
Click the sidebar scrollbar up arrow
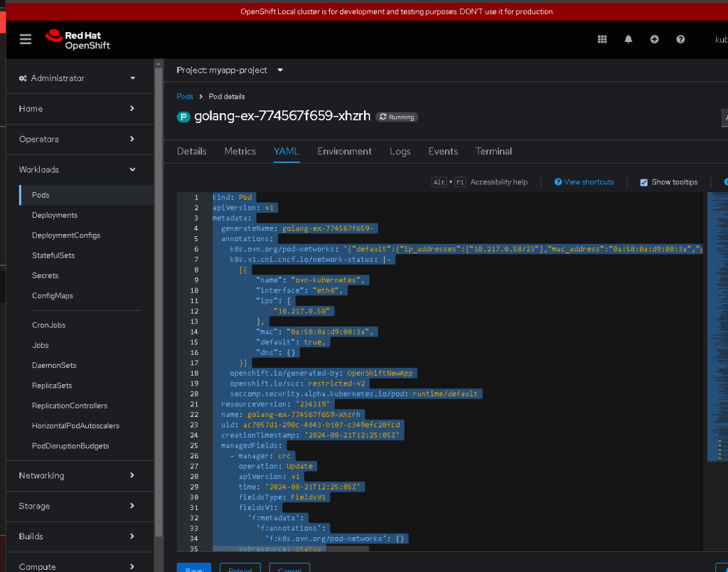coord(159,63)
